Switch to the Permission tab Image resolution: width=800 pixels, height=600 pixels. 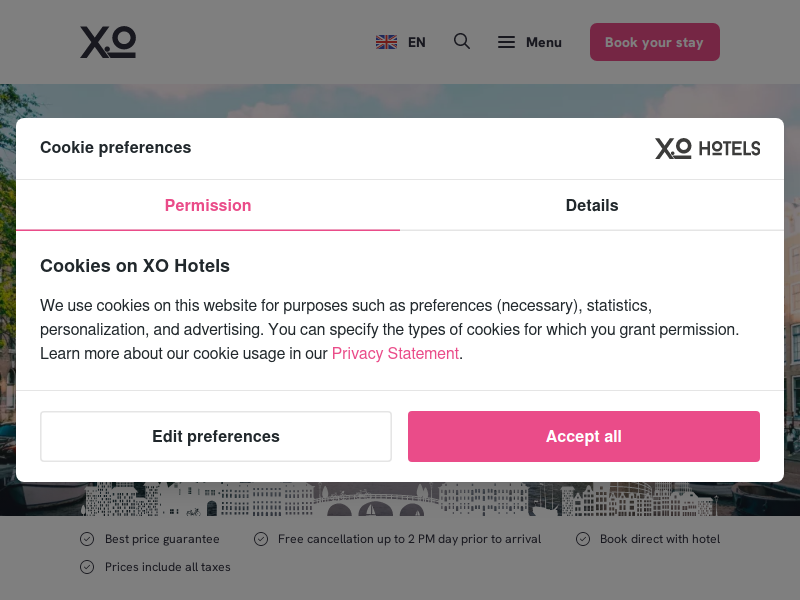pos(208,205)
